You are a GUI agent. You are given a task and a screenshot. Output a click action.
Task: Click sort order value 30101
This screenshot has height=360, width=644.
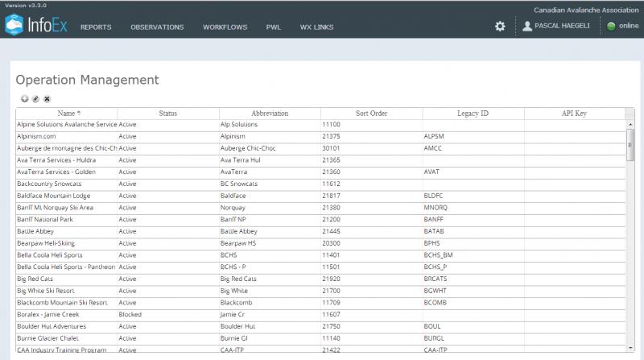(331, 148)
